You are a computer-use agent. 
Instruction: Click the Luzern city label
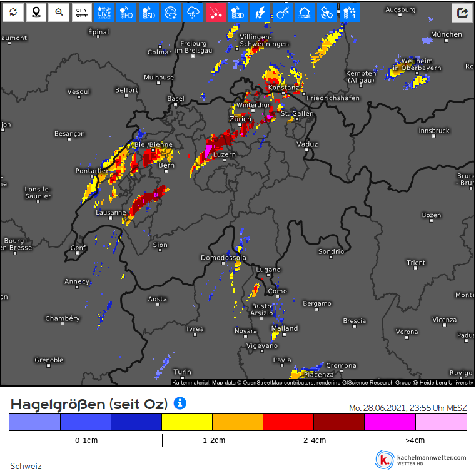tap(225, 154)
